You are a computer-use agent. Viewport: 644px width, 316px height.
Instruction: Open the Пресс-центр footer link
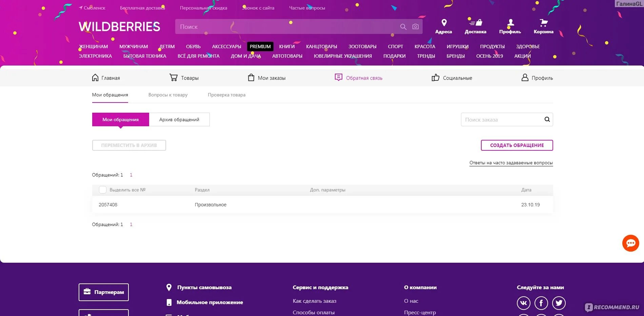[420, 312]
